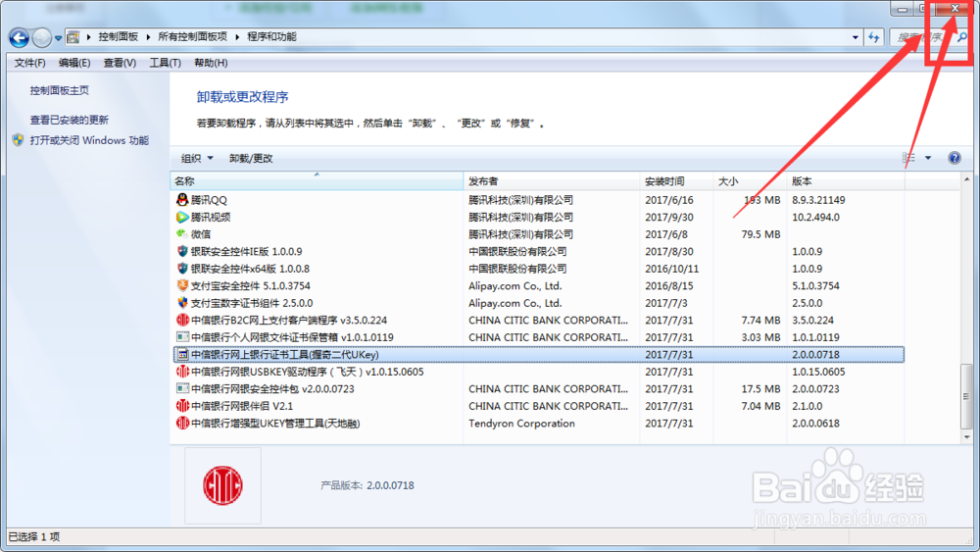Click Tendyron Corporation publisher cell
Viewport: 980px width, 552px height.
point(522,424)
